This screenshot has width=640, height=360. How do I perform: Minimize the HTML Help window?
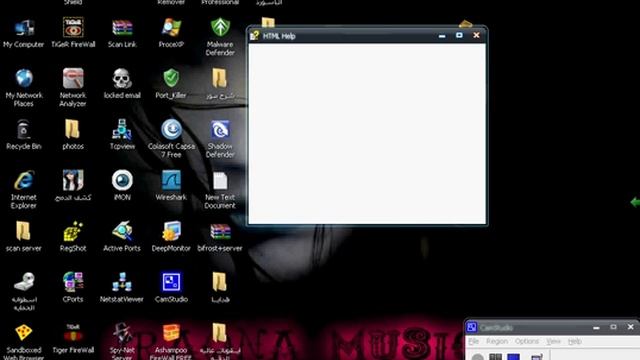tap(442, 36)
